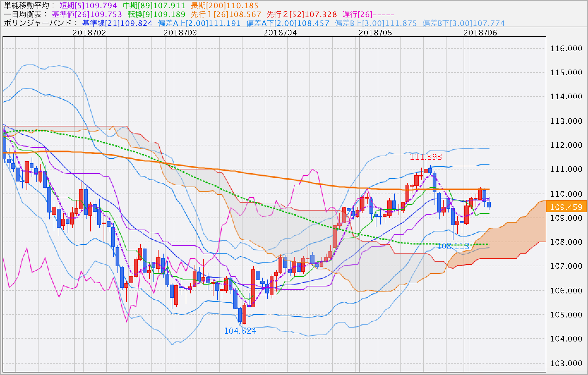Click the simple moving average row title
This screenshot has height=375, width=588.
coord(29,6)
